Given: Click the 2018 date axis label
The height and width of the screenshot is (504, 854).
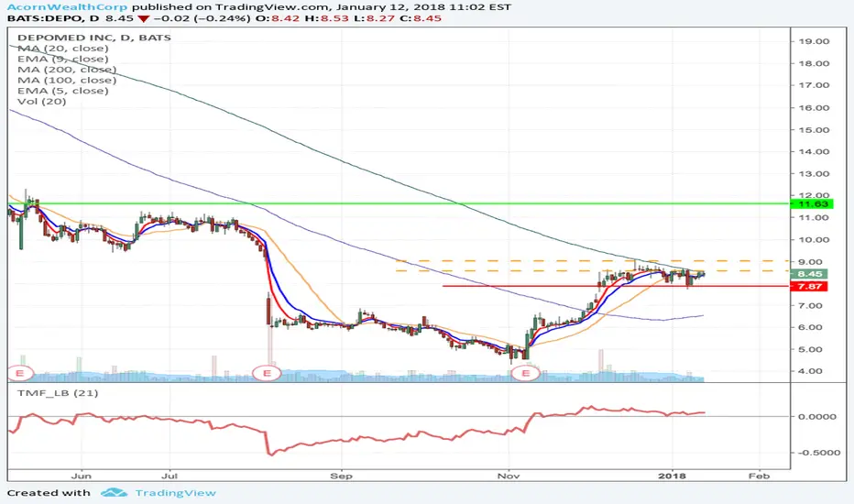Looking at the screenshot, I should click(x=672, y=476).
